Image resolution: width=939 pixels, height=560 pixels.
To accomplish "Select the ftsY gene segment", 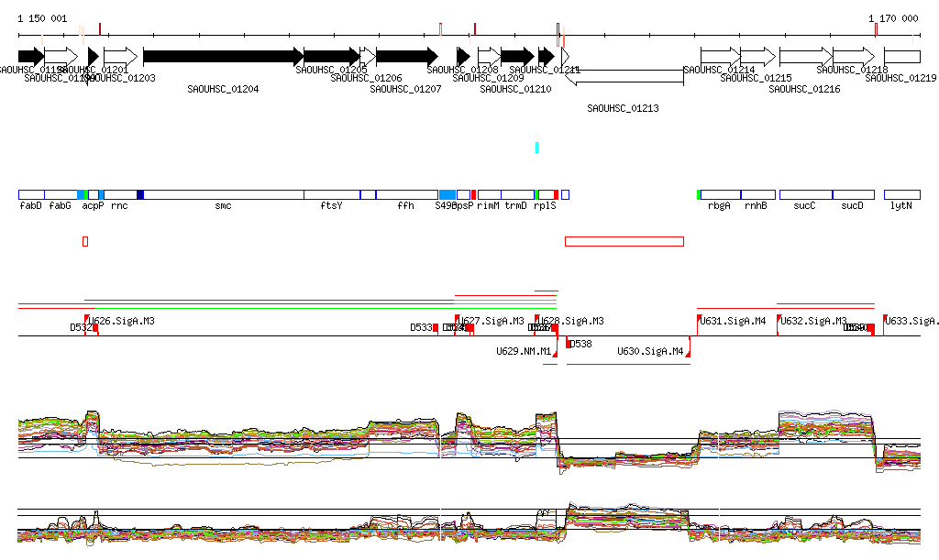I will pos(331,195).
